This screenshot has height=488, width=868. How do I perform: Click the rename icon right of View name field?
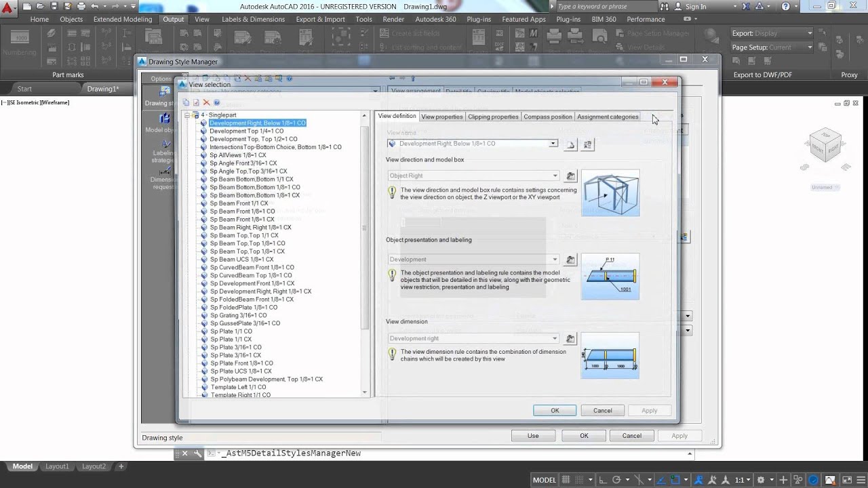point(588,144)
